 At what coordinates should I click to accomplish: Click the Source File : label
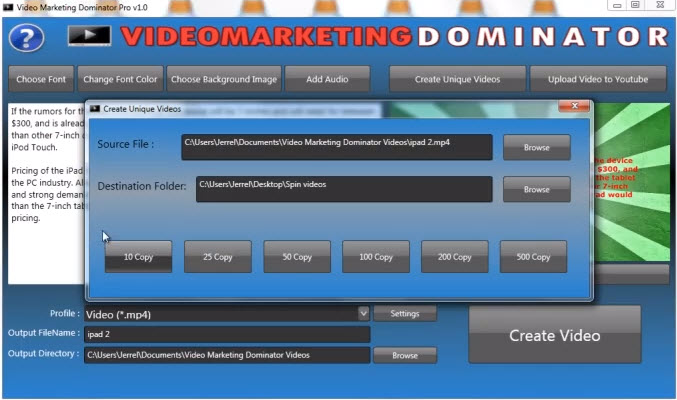point(126,144)
